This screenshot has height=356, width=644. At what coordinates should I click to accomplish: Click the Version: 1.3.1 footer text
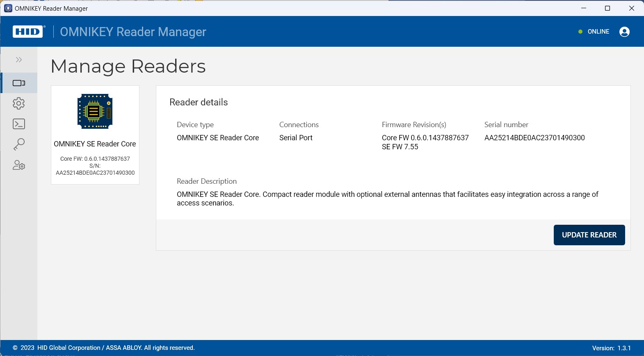tap(612, 348)
